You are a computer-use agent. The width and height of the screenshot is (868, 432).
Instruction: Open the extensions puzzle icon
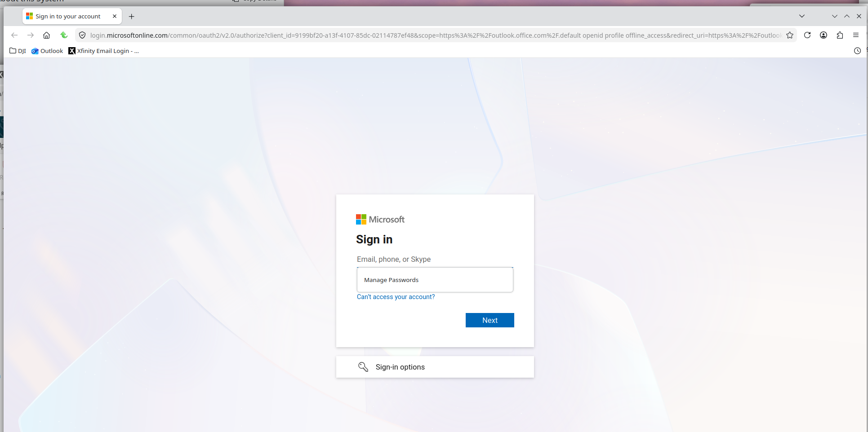point(840,35)
